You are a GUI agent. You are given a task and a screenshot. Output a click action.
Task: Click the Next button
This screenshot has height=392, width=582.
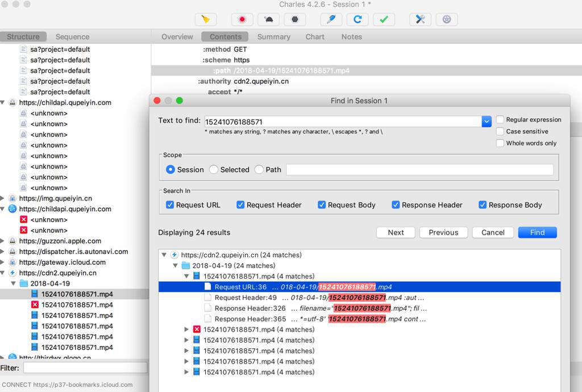396,232
